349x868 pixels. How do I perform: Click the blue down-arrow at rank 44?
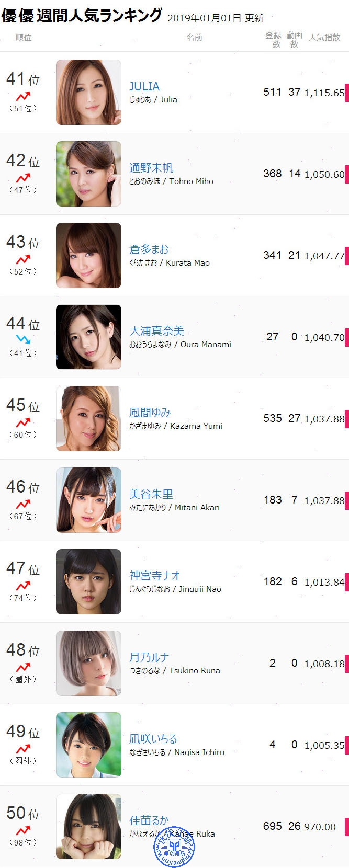tap(23, 339)
